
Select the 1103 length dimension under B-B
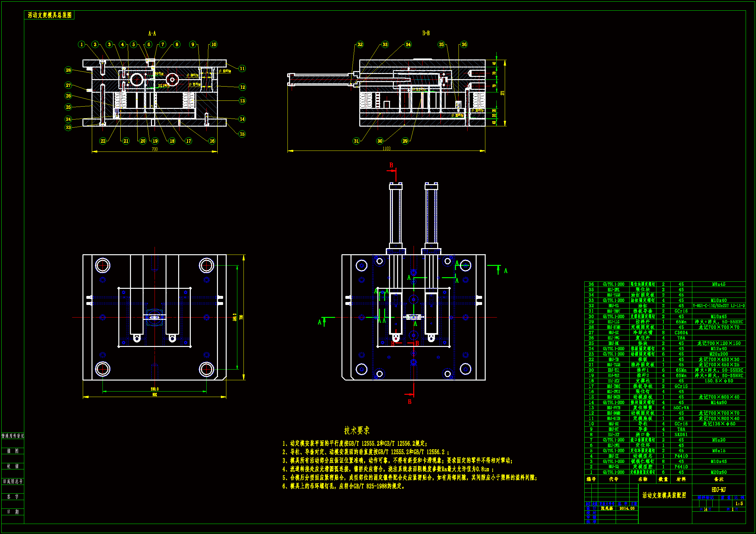click(x=386, y=148)
